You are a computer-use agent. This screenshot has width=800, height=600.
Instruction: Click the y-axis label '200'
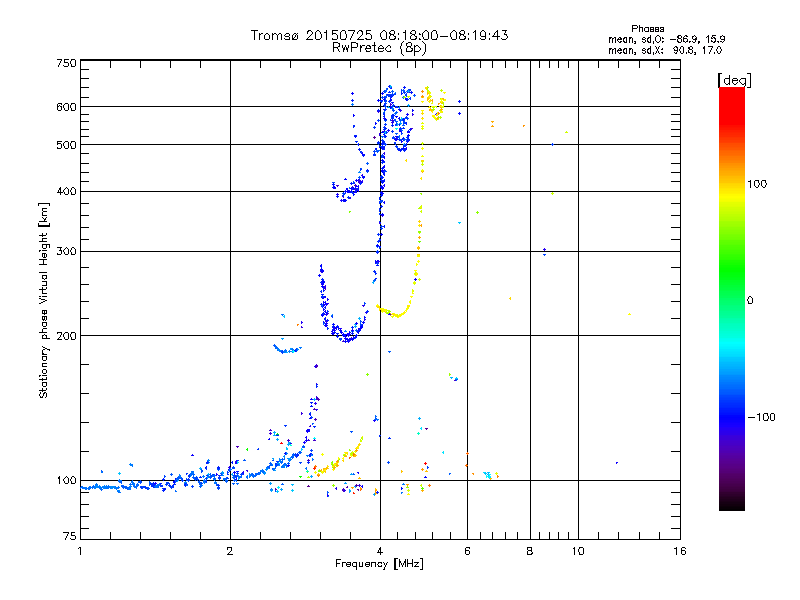click(x=66, y=336)
